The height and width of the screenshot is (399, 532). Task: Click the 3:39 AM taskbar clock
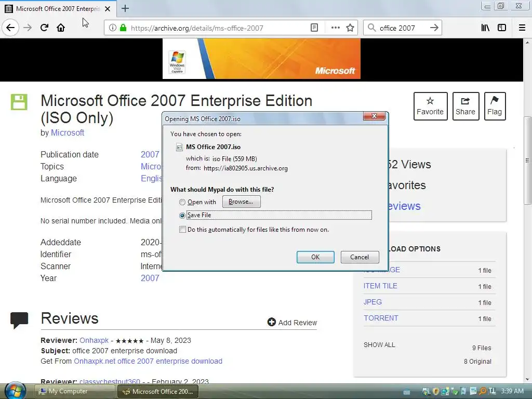(x=512, y=391)
